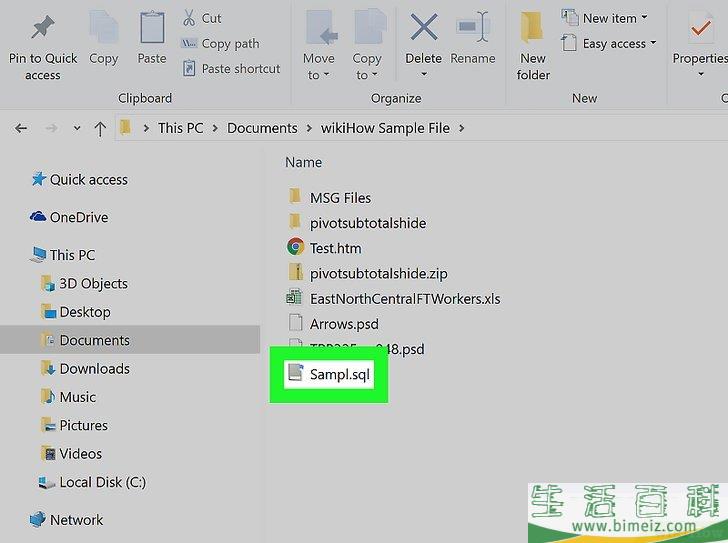The image size is (728, 543).
Task: Click Documents in the address bar
Action: click(x=262, y=128)
